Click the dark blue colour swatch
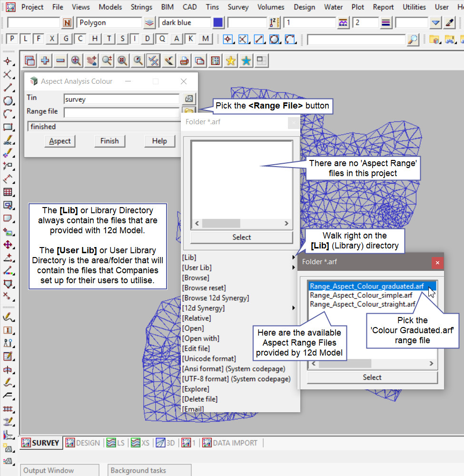Viewport: 464px width, 476px height. coord(218,22)
